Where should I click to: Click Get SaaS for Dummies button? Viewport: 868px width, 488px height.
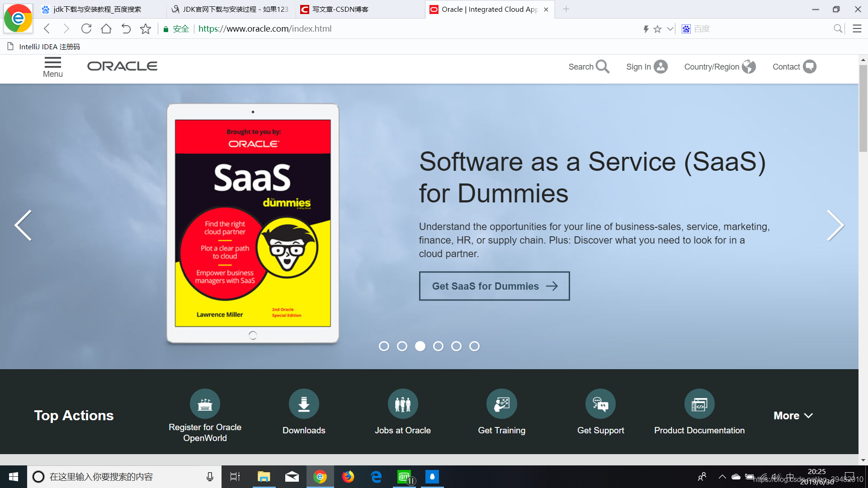(494, 286)
